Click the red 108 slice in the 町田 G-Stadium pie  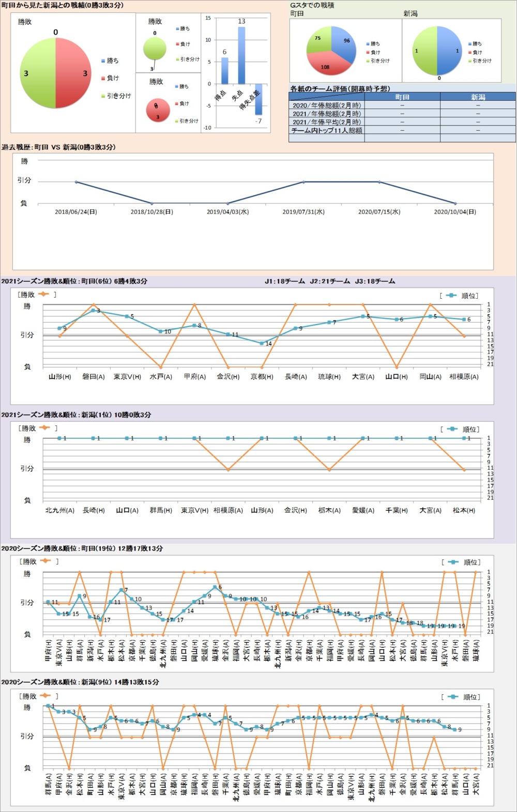tap(325, 64)
